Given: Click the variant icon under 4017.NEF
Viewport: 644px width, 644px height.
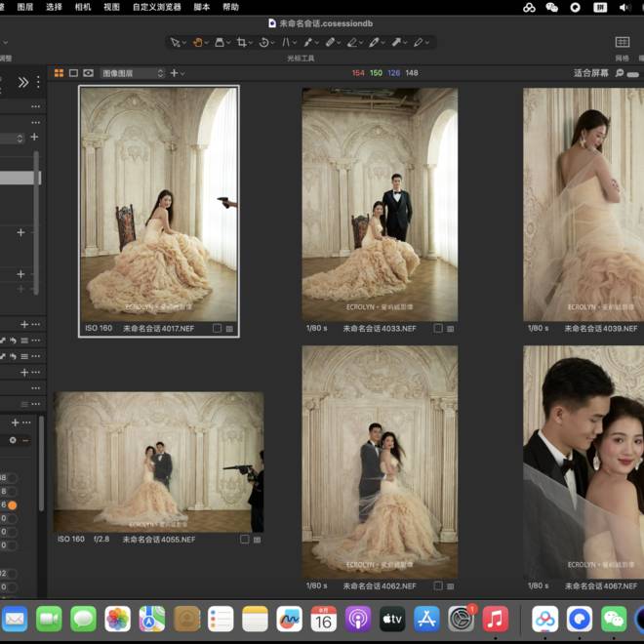Looking at the screenshot, I should click(229, 329).
